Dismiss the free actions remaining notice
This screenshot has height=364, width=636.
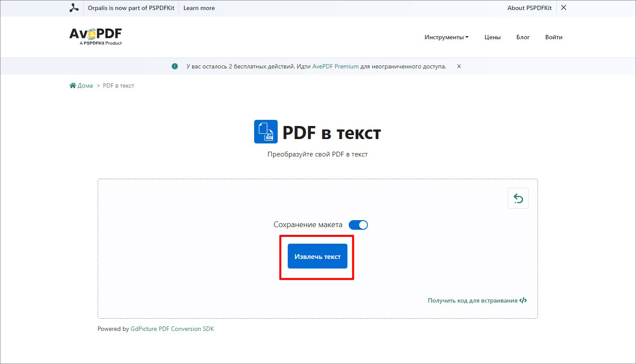pyautogui.click(x=459, y=66)
